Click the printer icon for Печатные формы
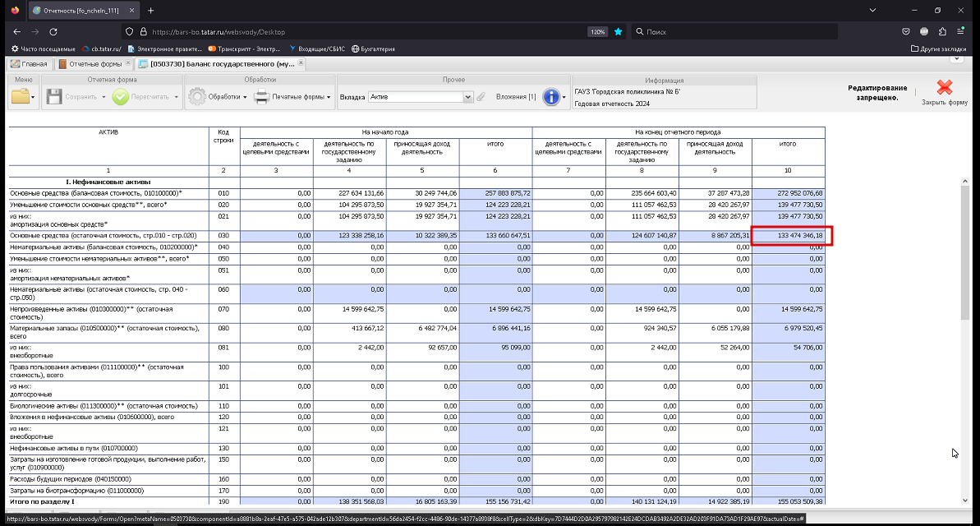The height and width of the screenshot is (526, 980). click(x=261, y=96)
